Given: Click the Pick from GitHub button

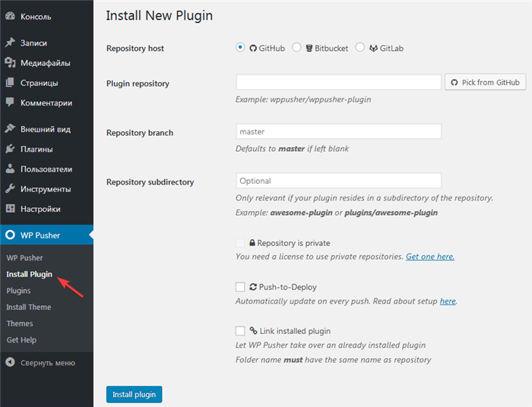Looking at the screenshot, I should coord(485,82).
